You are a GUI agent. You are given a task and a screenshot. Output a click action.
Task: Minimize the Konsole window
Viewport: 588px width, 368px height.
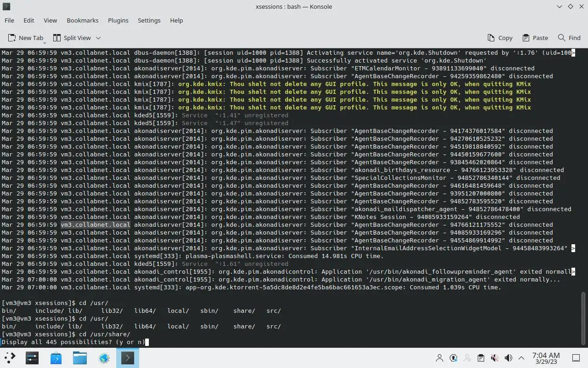coord(560,6)
